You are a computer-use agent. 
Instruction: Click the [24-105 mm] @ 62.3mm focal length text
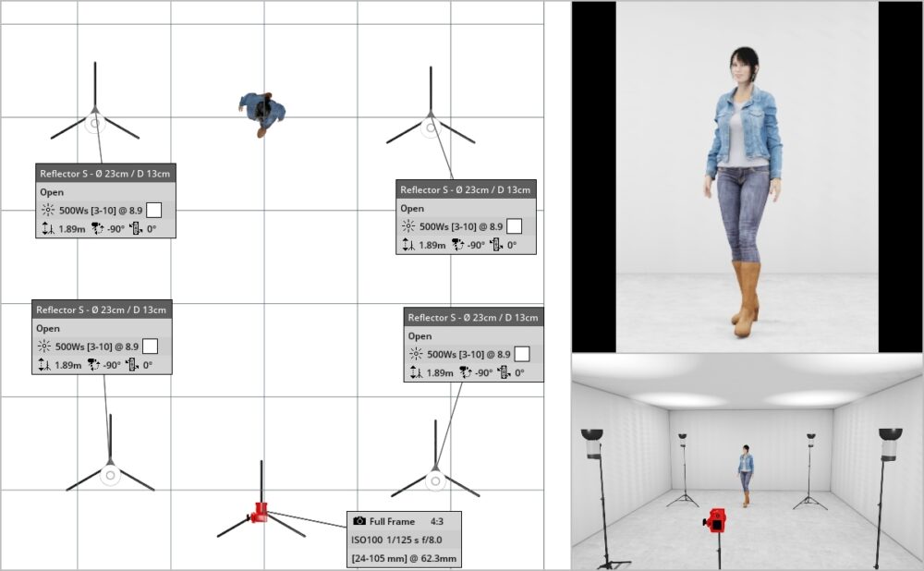tap(403, 559)
